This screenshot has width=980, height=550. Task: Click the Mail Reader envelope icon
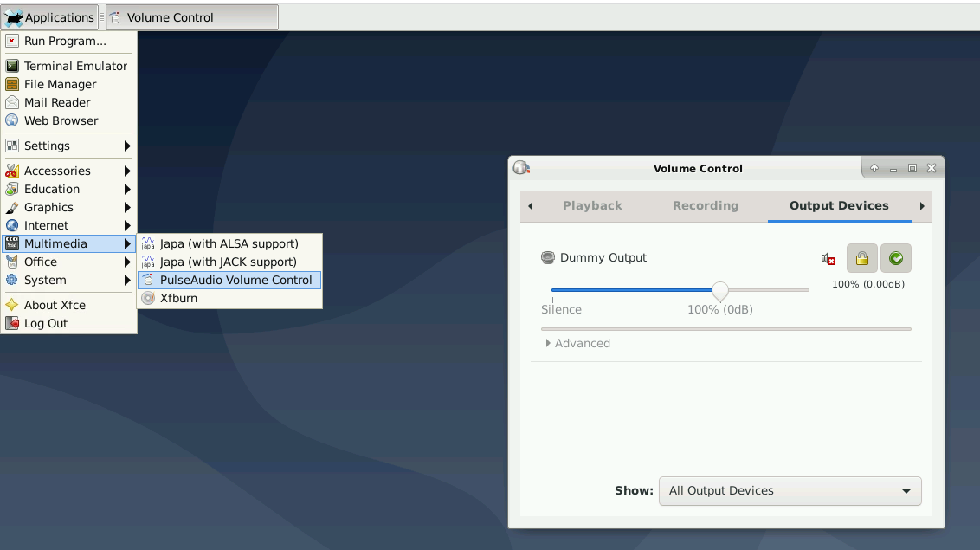12,102
